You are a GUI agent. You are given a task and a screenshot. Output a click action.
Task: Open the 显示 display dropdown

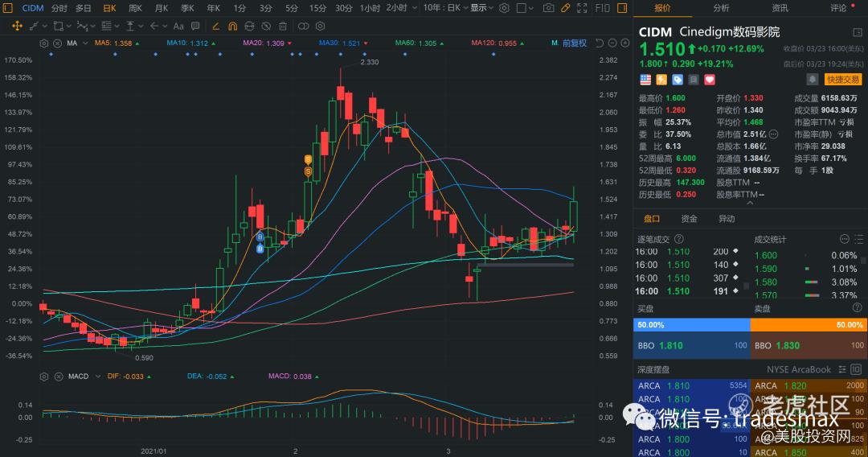point(481,8)
